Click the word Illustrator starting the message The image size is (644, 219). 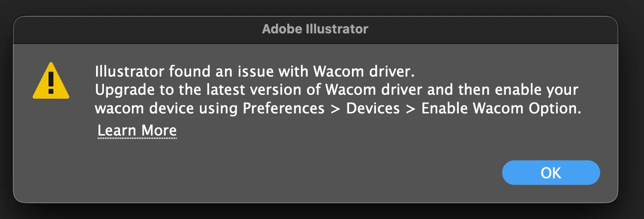(130, 72)
